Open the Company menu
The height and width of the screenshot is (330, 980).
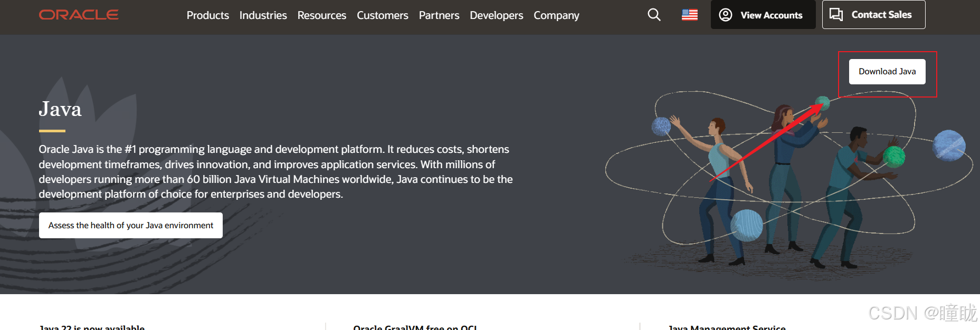coord(556,15)
